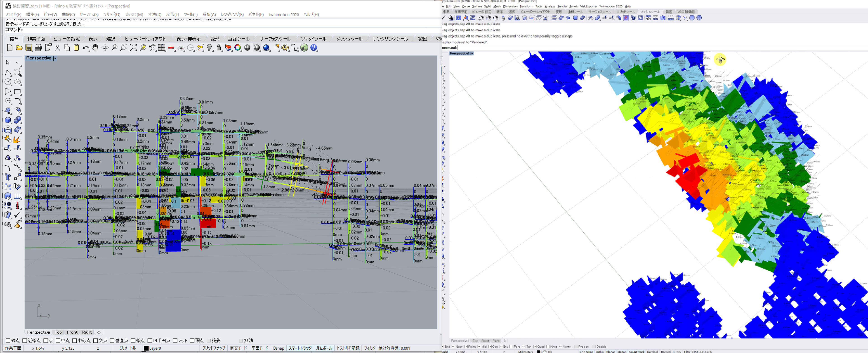868x353 pixels.
Task: Open the layers panel icon
Action: pyautogui.click(x=229, y=48)
